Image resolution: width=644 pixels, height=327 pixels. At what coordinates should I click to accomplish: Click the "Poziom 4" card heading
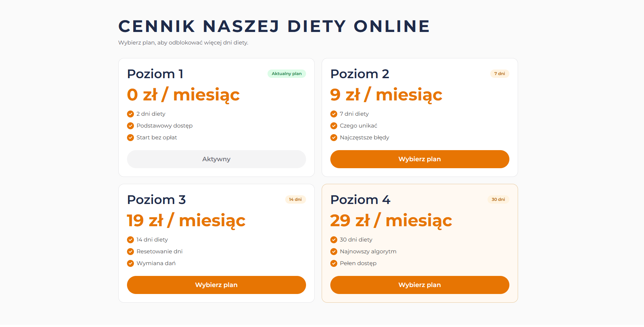360,199
